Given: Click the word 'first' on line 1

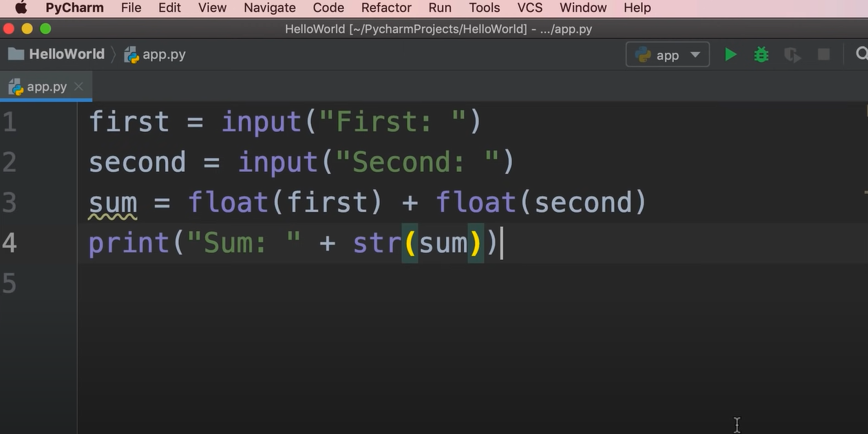Looking at the screenshot, I should (x=129, y=122).
